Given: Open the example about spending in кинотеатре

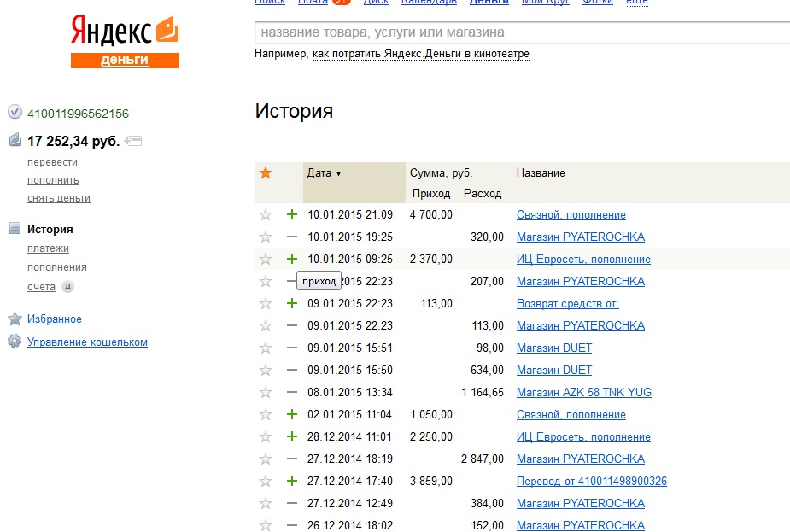Looking at the screenshot, I should pyautogui.click(x=421, y=54).
